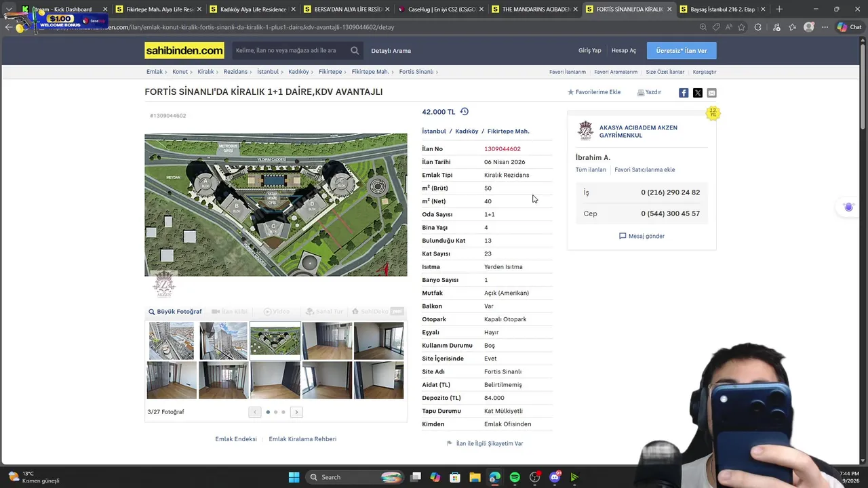Open OBS Studio from the taskbar
868x488 pixels.
click(x=535, y=477)
